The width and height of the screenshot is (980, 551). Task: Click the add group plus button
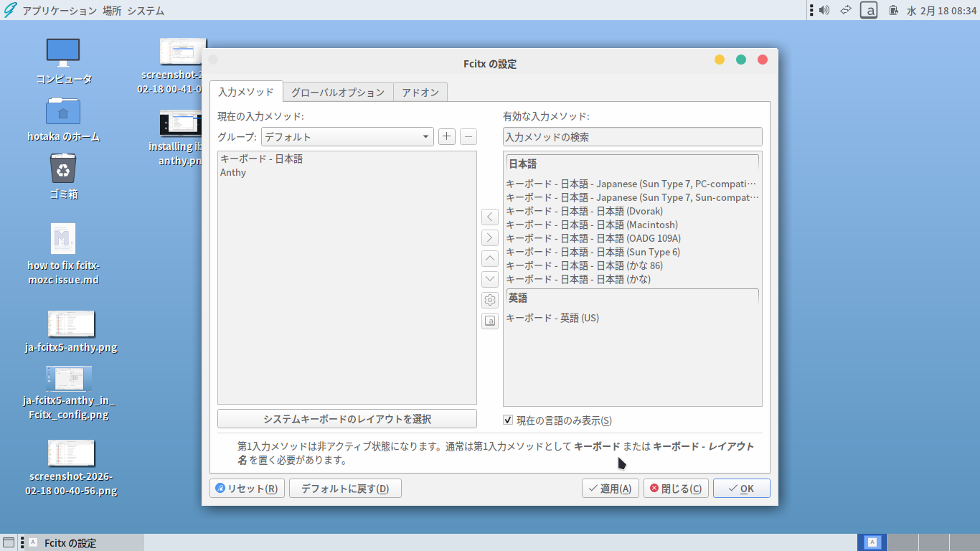447,136
